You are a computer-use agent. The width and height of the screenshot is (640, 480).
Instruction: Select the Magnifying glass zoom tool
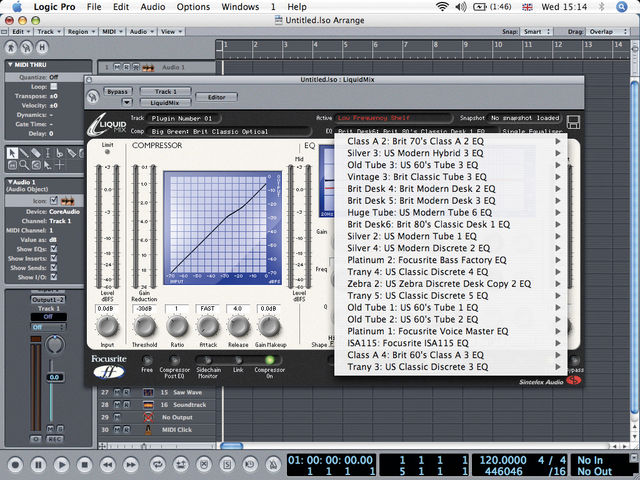point(24,165)
